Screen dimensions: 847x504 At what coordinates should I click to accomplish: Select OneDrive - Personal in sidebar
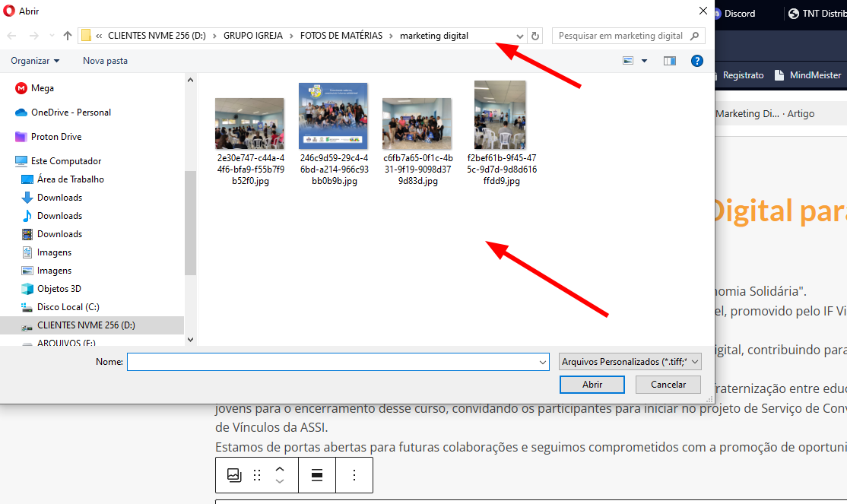click(x=70, y=113)
